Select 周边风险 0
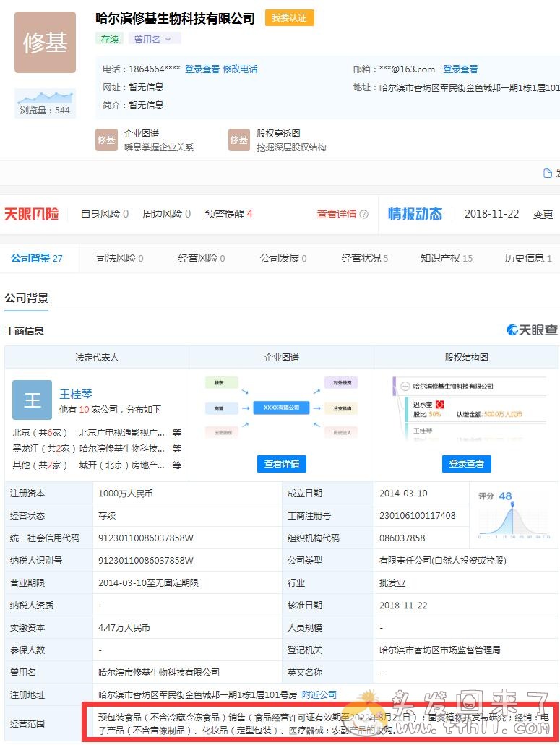 tap(167, 214)
